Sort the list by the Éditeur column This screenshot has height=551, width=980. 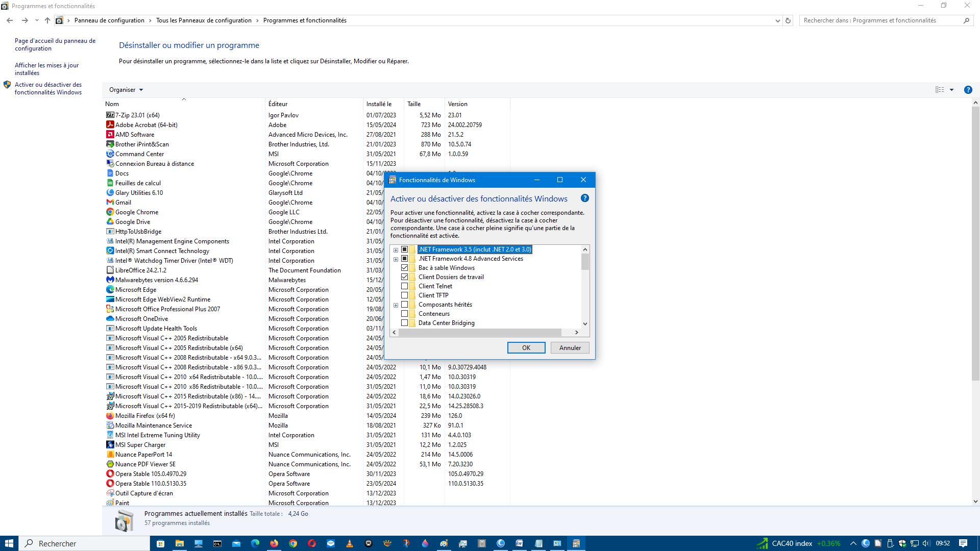tap(278, 104)
